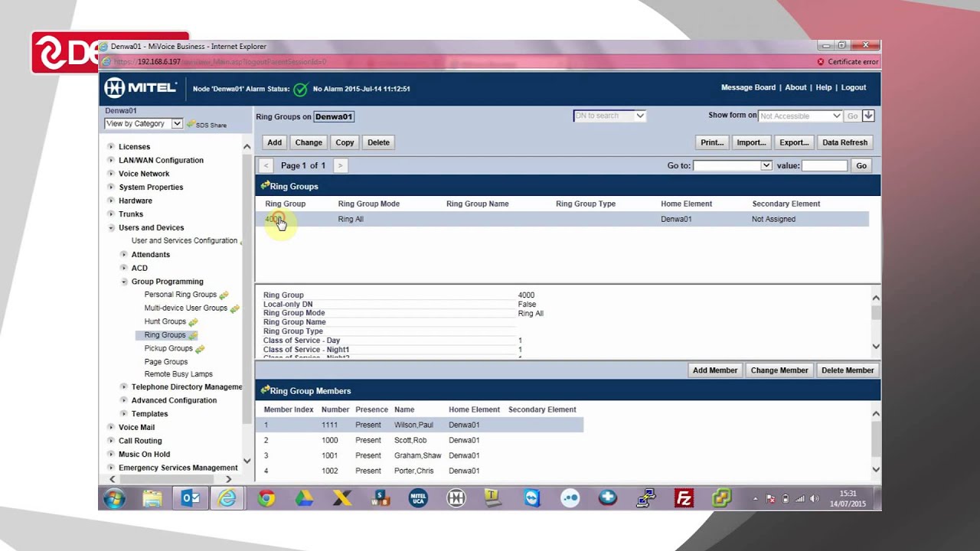Click the speaker volume tray icon
This screenshot has width=980, height=551.
point(814,499)
